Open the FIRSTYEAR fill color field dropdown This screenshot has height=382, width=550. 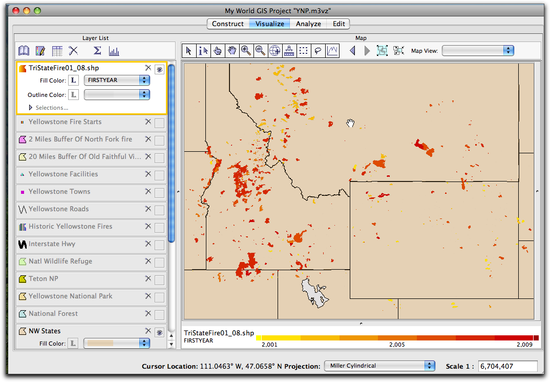(117, 80)
